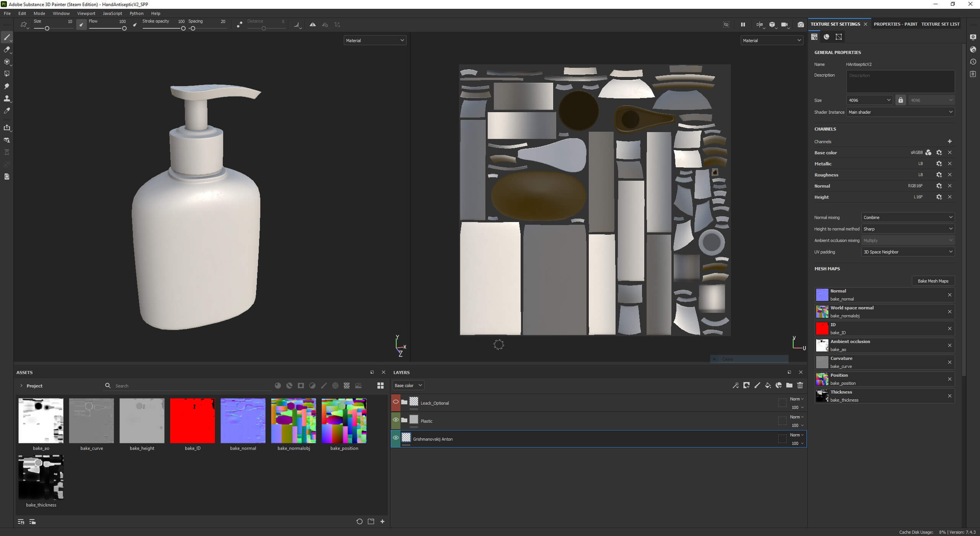Toggle visibility of Leack_Optional layer
980x536 pixels.
point(396,402)
